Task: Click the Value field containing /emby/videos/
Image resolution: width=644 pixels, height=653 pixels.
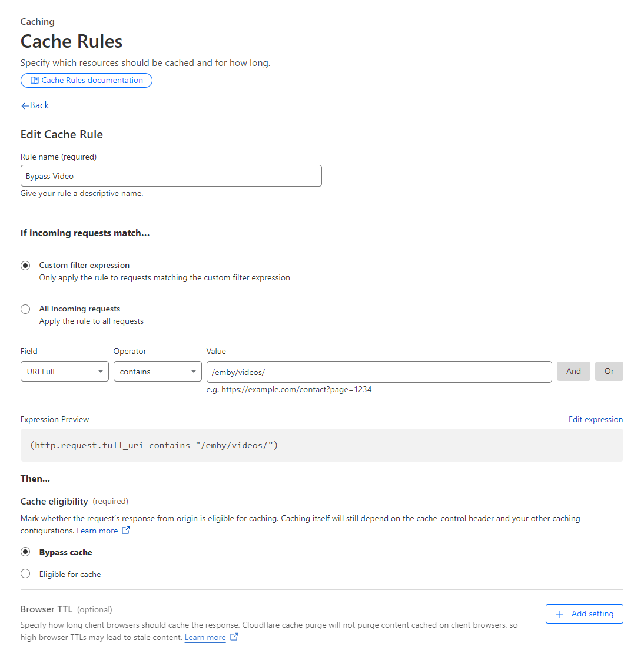Action: coord(379,372)
